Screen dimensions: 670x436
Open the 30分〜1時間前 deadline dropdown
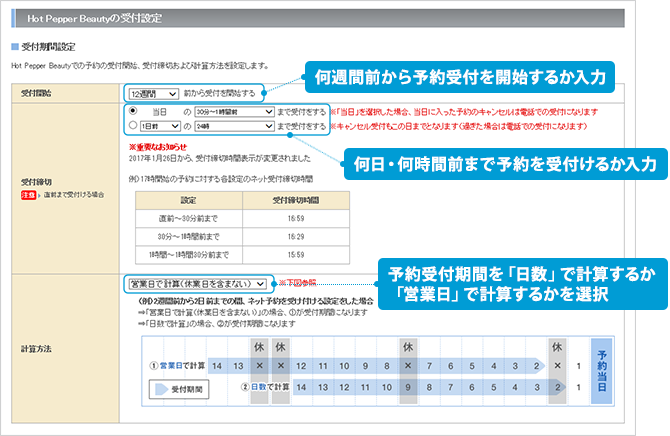[x=230, y=112]
